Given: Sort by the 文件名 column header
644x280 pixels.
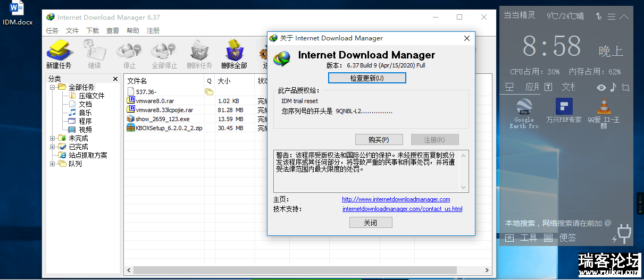Looking at the screenshot, I should pos(164,81).
